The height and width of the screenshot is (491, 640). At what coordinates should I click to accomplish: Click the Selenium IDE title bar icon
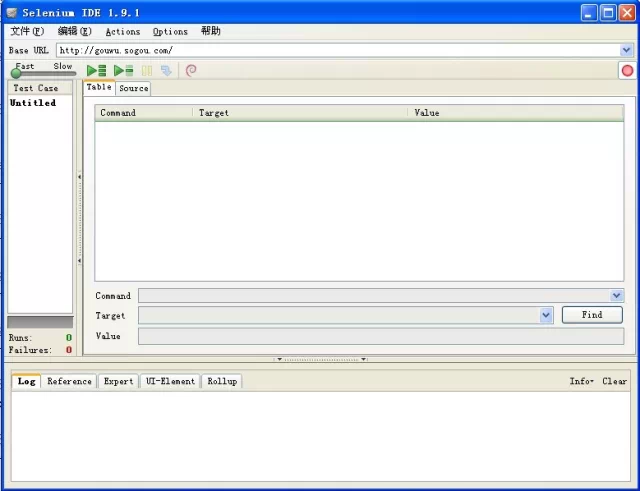12,13
